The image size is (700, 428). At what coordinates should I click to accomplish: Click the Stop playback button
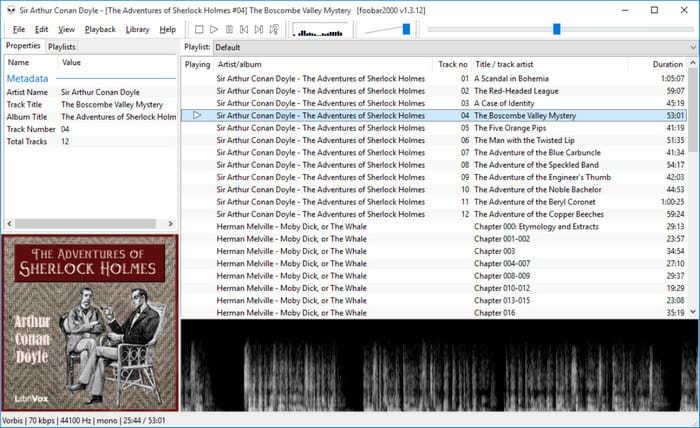[x=199, y=29]
